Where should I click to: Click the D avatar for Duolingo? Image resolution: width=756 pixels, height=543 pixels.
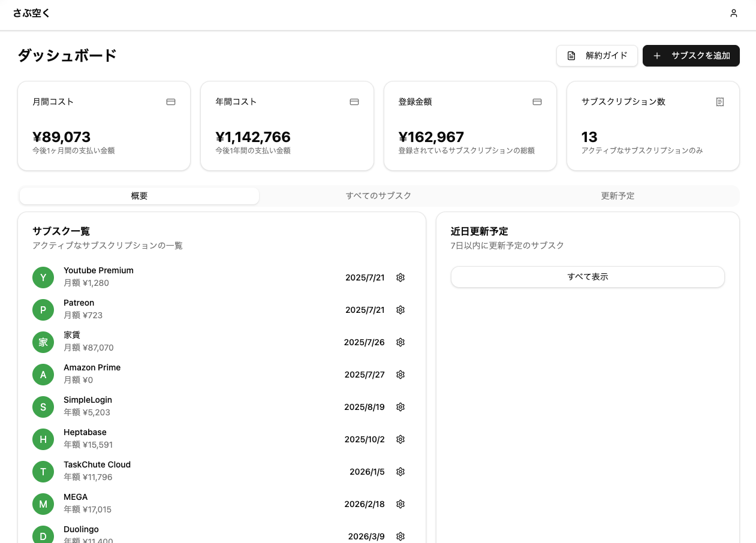coord(43,535)
